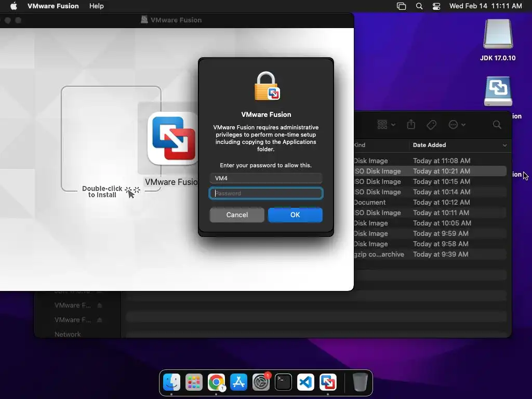Screen dimensions: 532x399
Task: Open the VMware Fusion menu in menu bar
Action: (53, 6)
